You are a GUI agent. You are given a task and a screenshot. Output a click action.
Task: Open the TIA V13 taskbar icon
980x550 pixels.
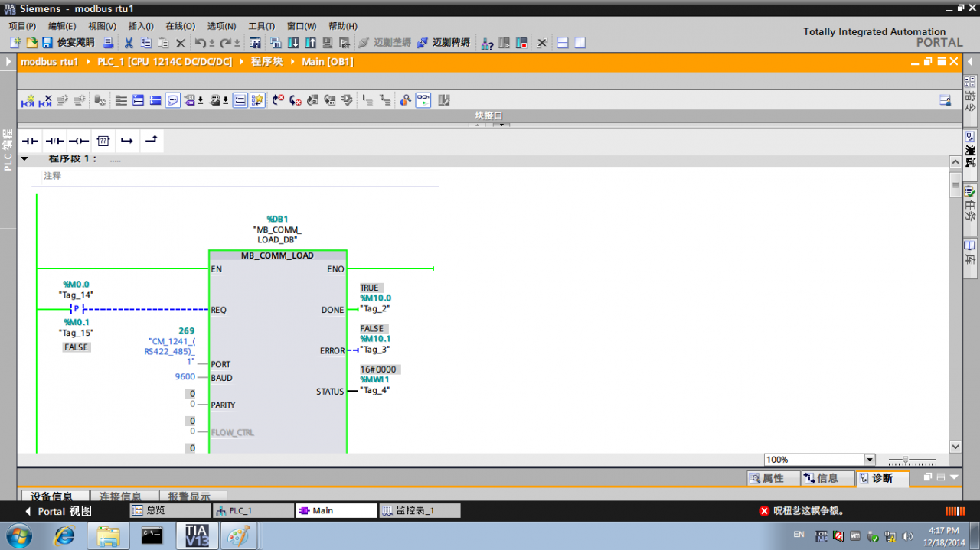pos(197,535)
